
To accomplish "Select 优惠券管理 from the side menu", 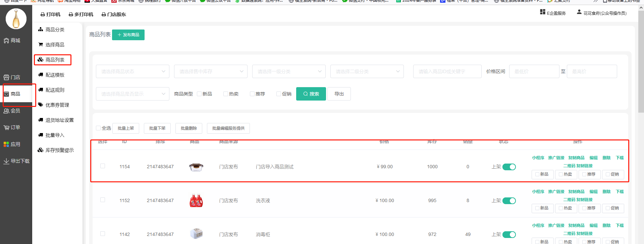I will pyautogui.click(x=57, y=105).
